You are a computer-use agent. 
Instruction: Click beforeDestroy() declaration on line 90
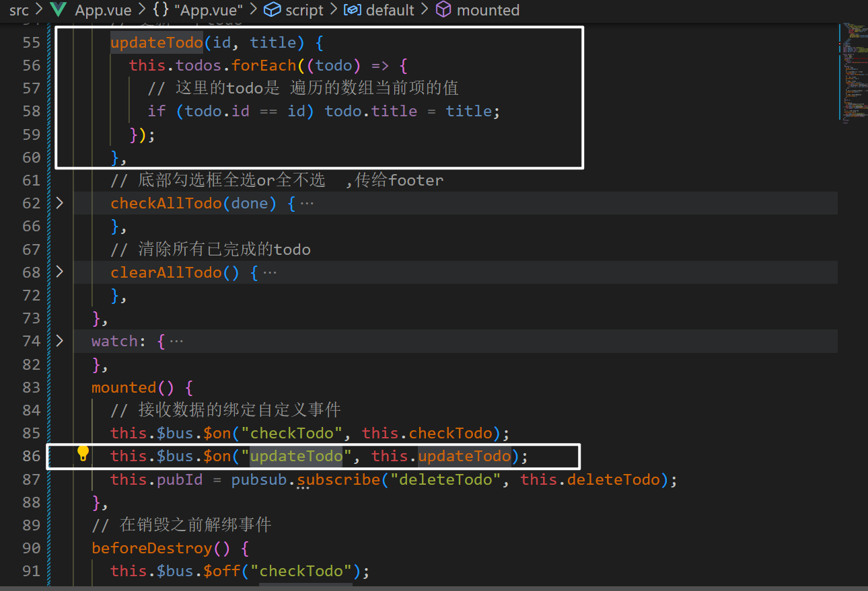tap(161, 548)
